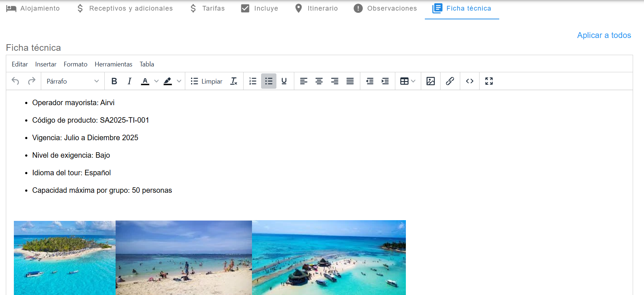The height and width of the screenshot is (295, 644).
Task: Insert an image using the picture icon
Action: click(x=430, y=81)
